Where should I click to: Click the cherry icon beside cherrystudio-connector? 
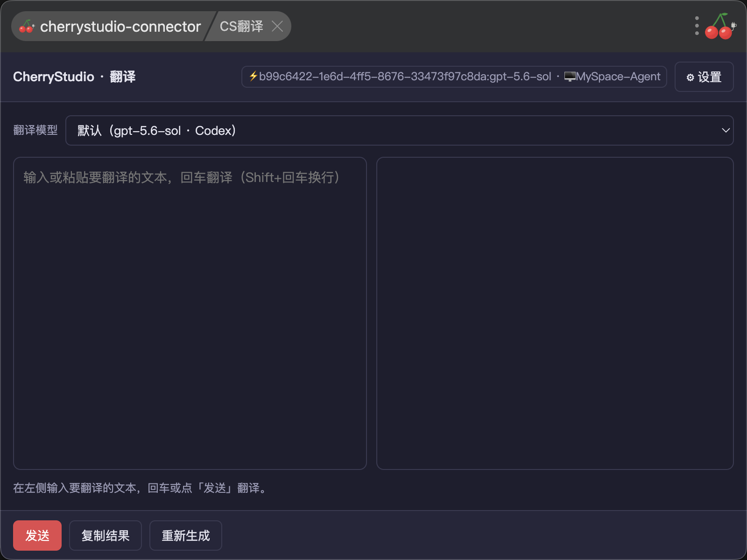click(x=27, y=27)
